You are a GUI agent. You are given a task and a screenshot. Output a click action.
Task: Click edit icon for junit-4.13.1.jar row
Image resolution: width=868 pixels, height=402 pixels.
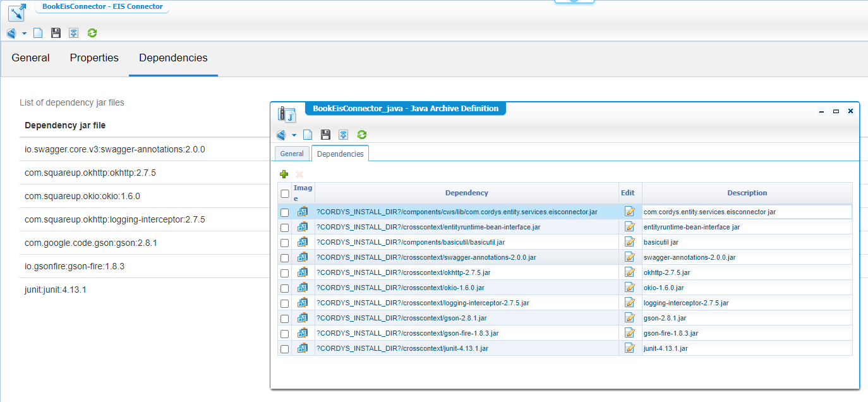[x=629, y=348]
